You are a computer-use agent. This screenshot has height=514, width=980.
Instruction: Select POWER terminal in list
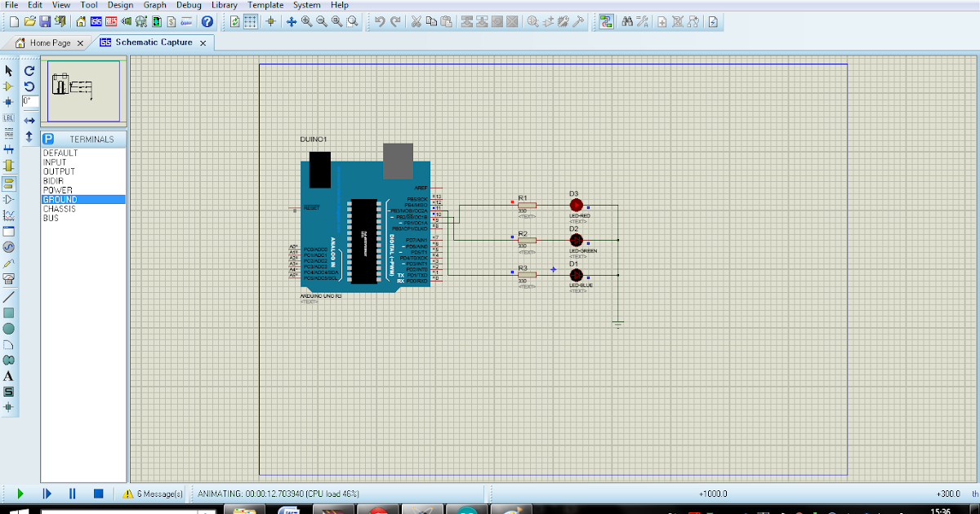pos(83,190)
